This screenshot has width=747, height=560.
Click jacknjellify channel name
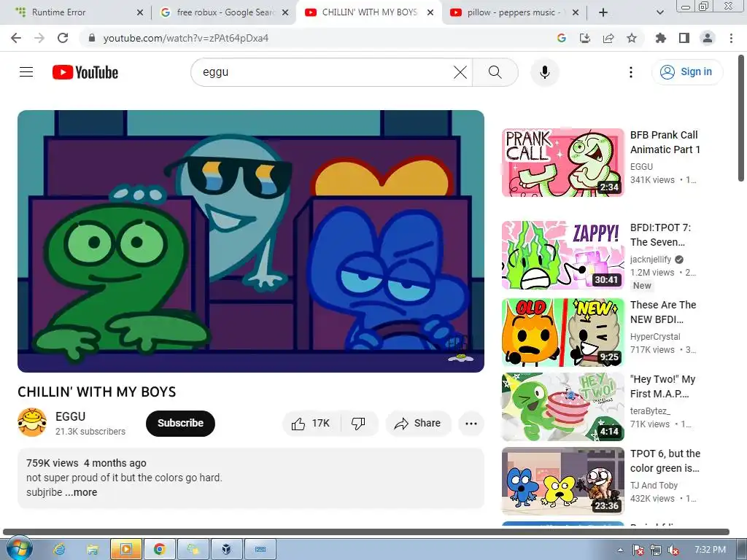point(650,260)
